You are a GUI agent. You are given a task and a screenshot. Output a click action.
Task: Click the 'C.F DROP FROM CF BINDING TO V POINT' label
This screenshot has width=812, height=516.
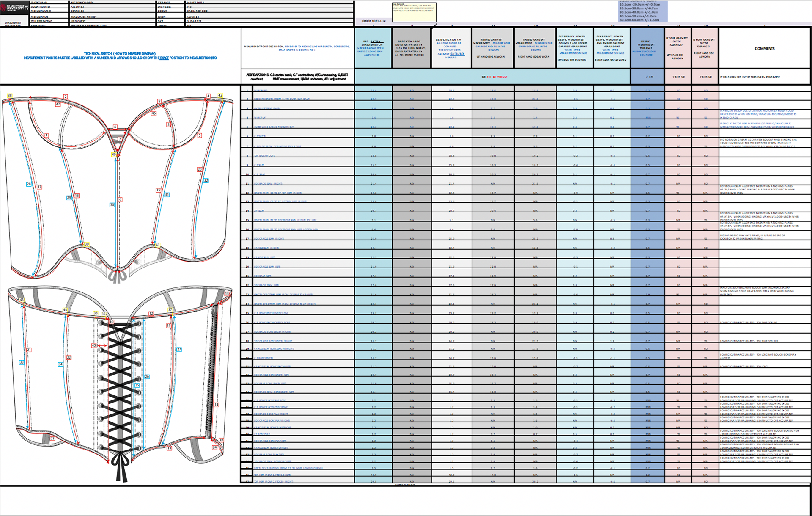pyautogui.click(x=277, y=146)
